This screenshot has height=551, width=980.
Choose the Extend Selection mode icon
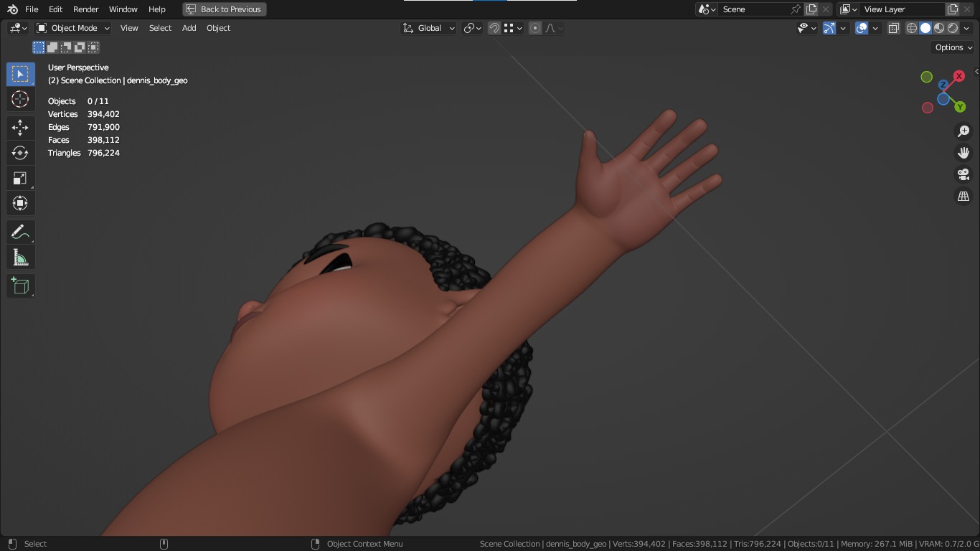52,47
